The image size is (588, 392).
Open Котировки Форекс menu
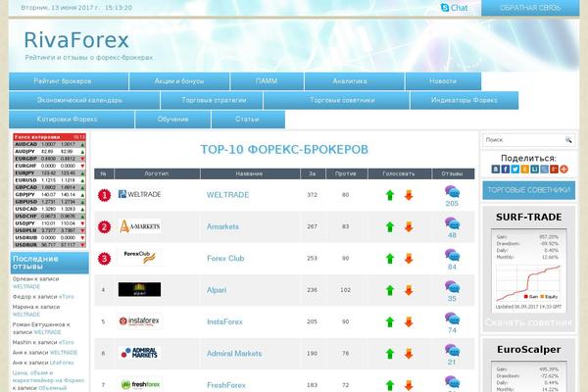pos(72,120)
